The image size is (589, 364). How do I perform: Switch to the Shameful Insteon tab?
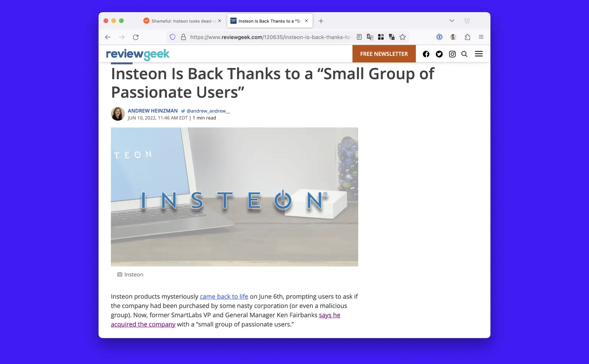180,21
